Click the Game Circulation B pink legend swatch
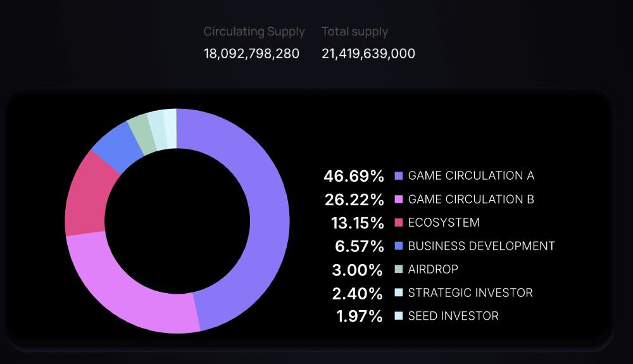633x364 pixels. tap(398, 199)
